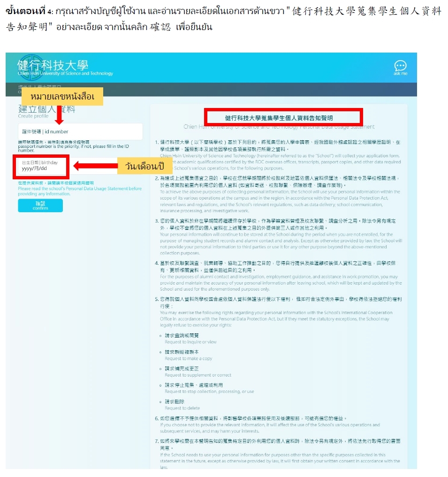The height and width of the screenshot is (477, 448).
Task: Click statement paragraph 6 about not providing information
Action: [279, 424]
